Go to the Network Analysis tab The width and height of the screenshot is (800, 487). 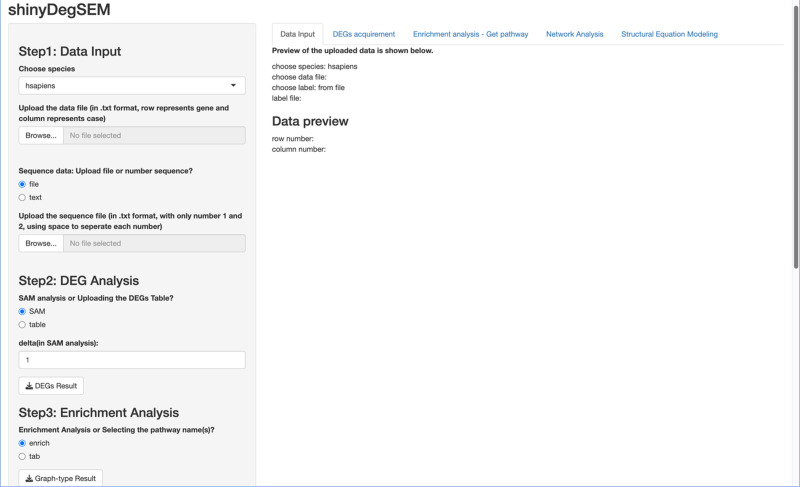coord(574,34)
